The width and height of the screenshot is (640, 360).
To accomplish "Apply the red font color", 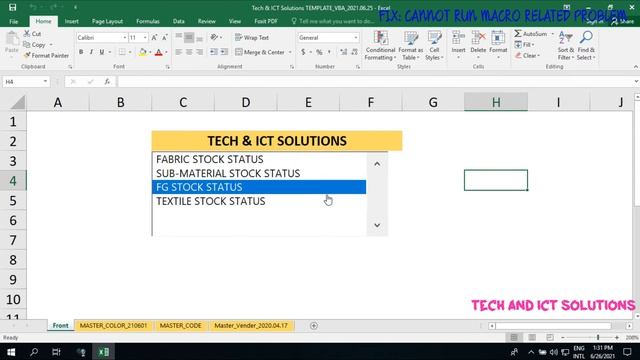I will point(159,52).
